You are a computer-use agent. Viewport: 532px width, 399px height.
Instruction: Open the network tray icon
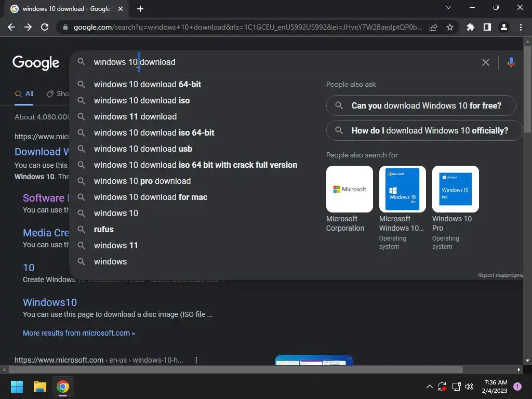[456, 387]
